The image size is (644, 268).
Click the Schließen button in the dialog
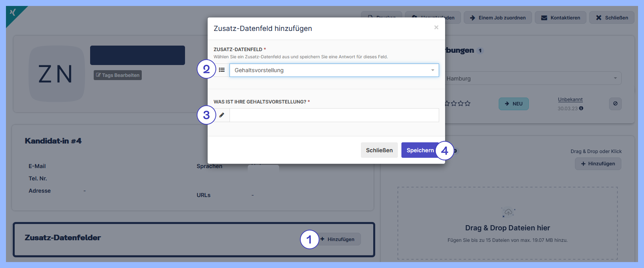379,150
